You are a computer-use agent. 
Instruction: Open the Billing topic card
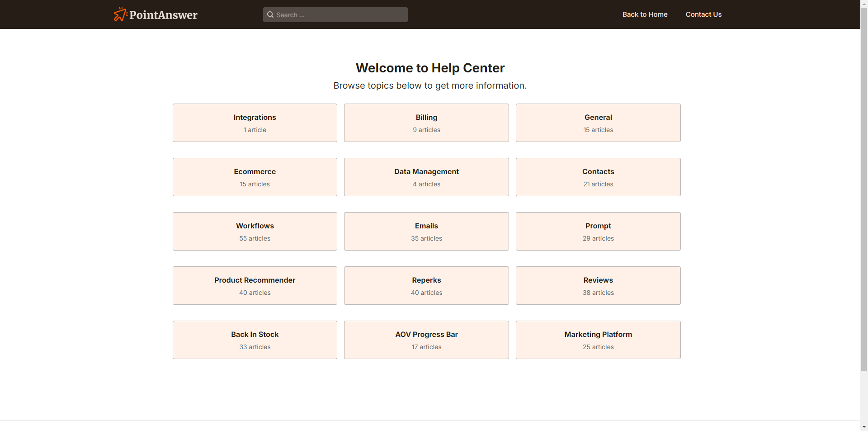tap(426, 123)
